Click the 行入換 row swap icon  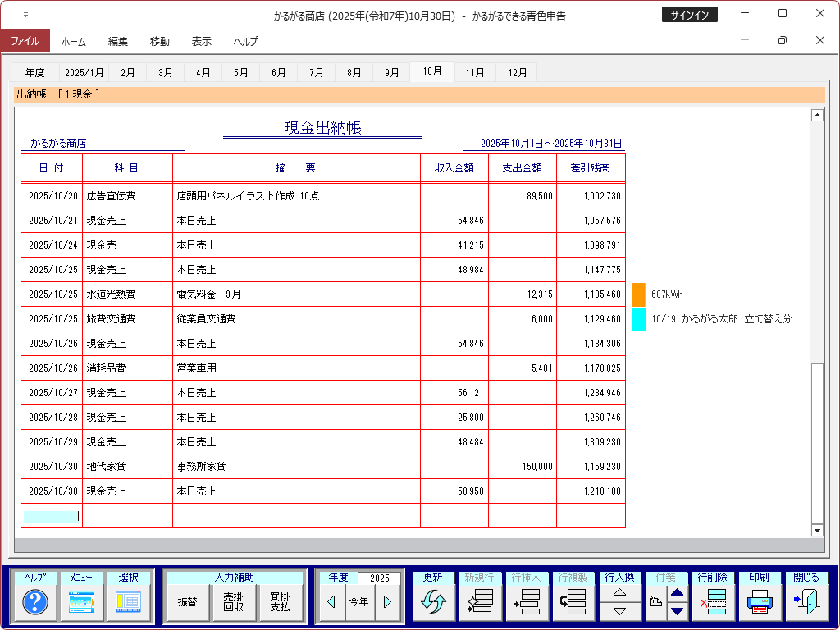pyautogui.click(x=620, y=602)
